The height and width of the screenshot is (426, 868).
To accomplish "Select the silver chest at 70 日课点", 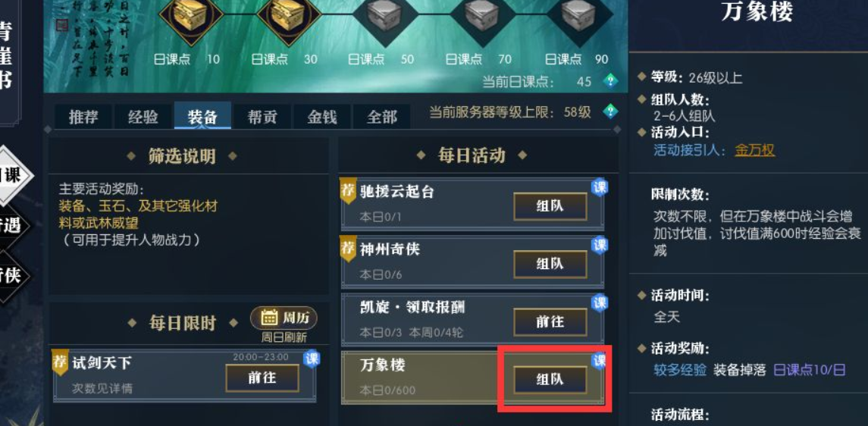I will click(x=481, y=15).
